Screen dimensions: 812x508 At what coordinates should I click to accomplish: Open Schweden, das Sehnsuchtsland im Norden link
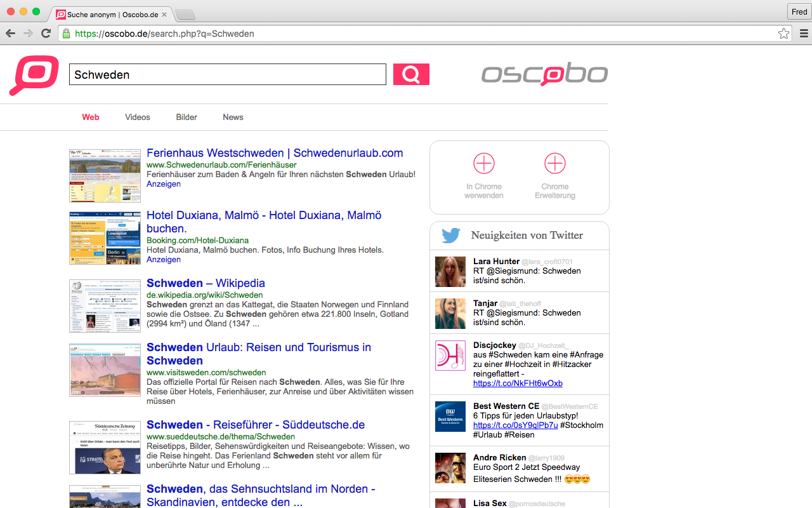pyautogui.click(x=261, y=495)
